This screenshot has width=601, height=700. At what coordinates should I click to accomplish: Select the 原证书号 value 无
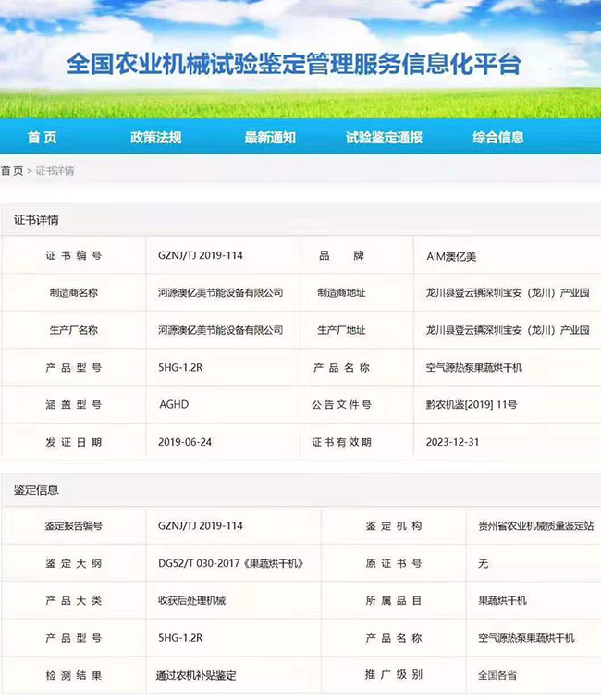484,563
